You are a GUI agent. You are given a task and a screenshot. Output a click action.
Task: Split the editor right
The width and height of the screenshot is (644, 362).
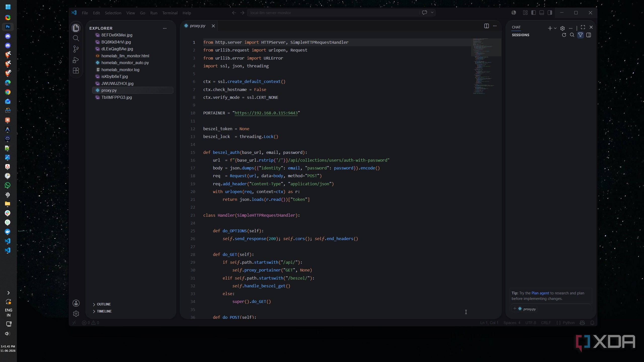(x=487, y=26)
